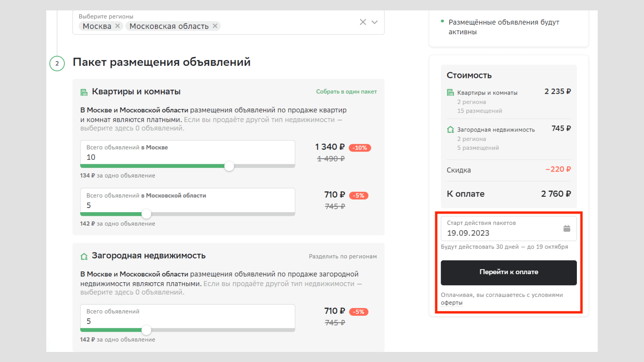Click the Москва listings slider handle
The height and width of the screenshot is (362, 644).
pos(229,166)
